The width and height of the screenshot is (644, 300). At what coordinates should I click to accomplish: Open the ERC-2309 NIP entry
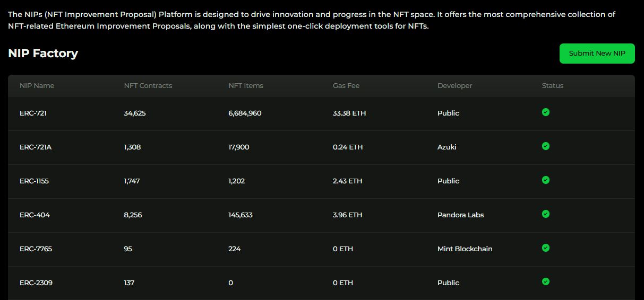pos(36,283)
